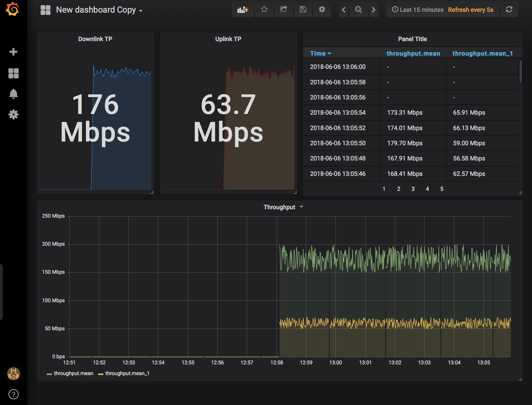Click the add panel icon
Image resolution: width=532 pixels, height=405 pixels.
click(242, 10)
